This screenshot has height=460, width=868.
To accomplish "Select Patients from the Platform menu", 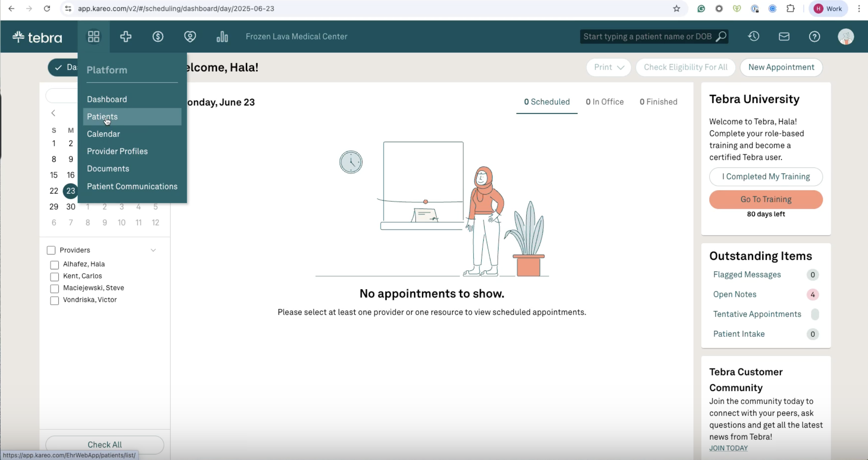I will pos(102,117).
